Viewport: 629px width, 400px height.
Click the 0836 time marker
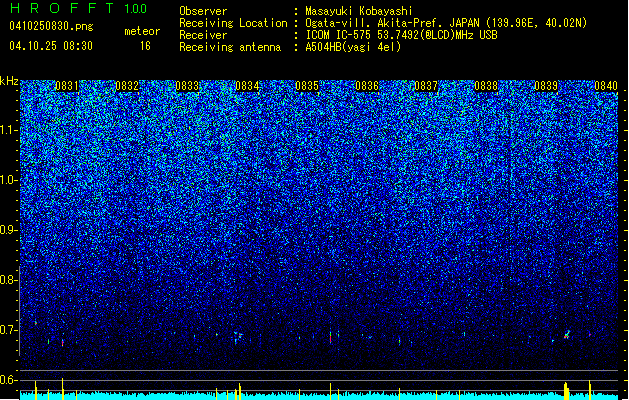[367, 86]
